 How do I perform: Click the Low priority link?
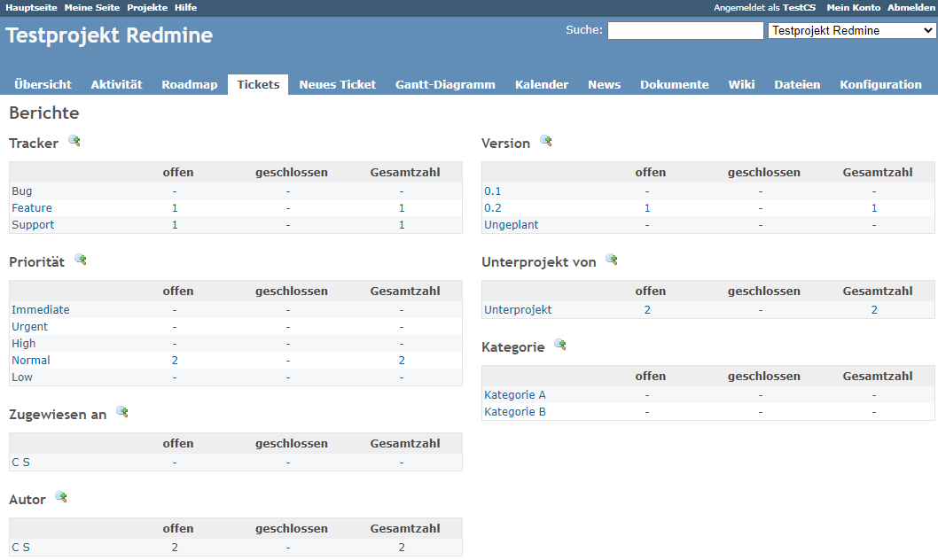[x=22, y=377]
